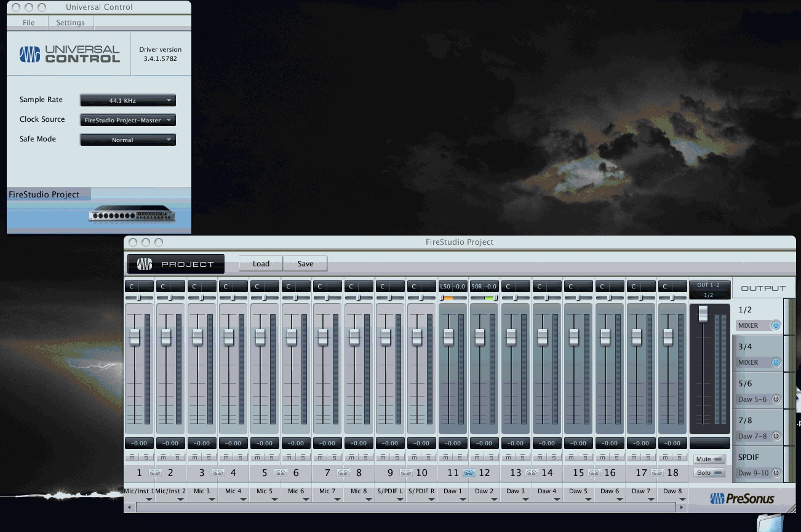801x532 pixels.
Task: Link channels 5 and 6 as stereo
Action: coord(281,473)
